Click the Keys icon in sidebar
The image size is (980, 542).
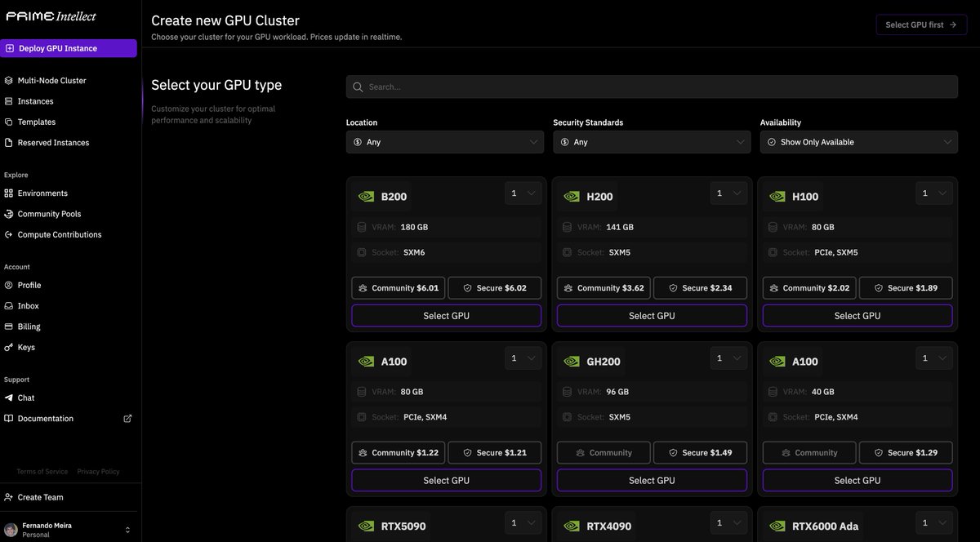click(x=9, y=347)
